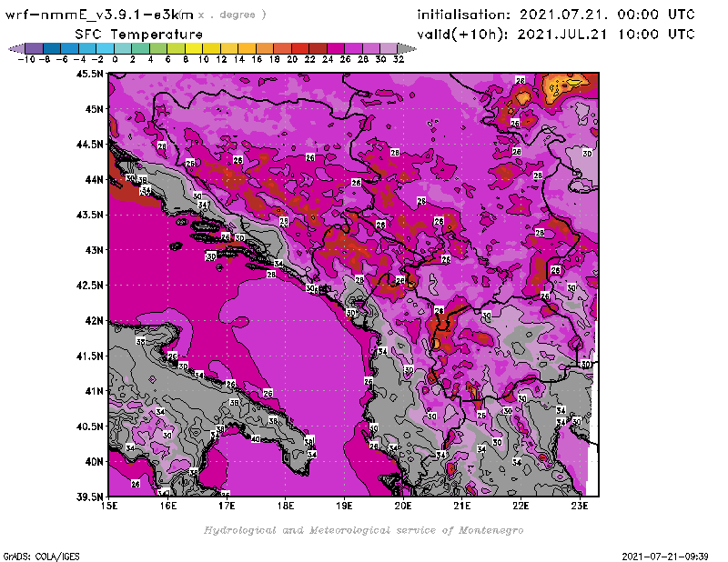Select the light orchid 30 to 32 legend swatch
The width and height of the screenshot is (728, 562).
(389, 48)
